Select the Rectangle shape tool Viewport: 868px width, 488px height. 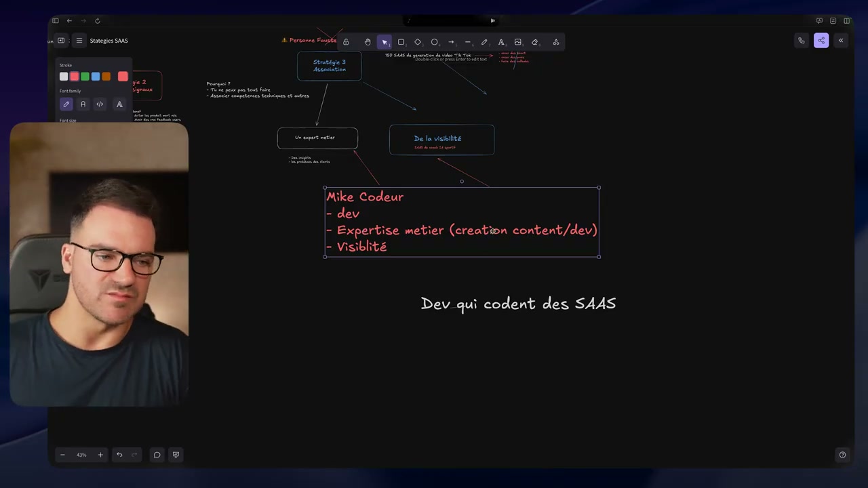(401, 42)
